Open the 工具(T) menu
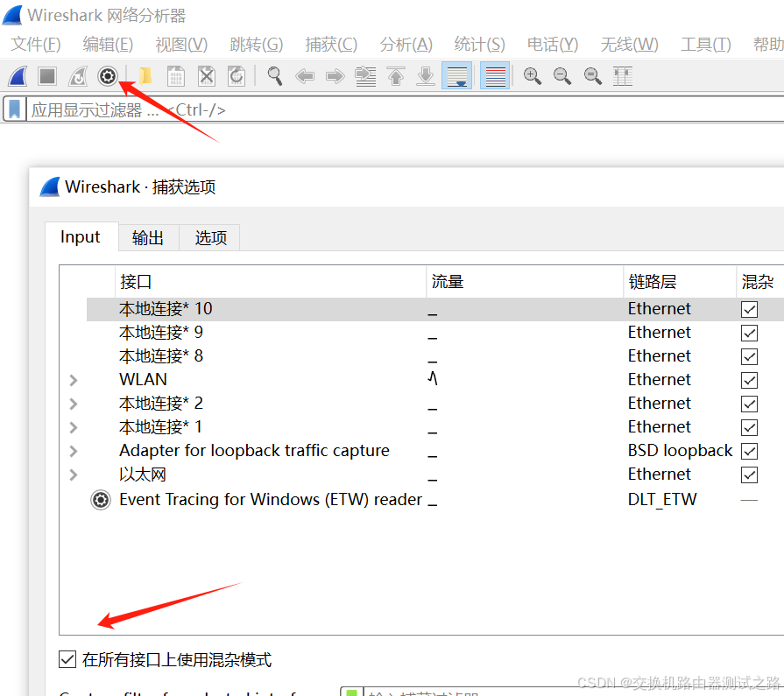784x696 pixels. pos(705,45)
